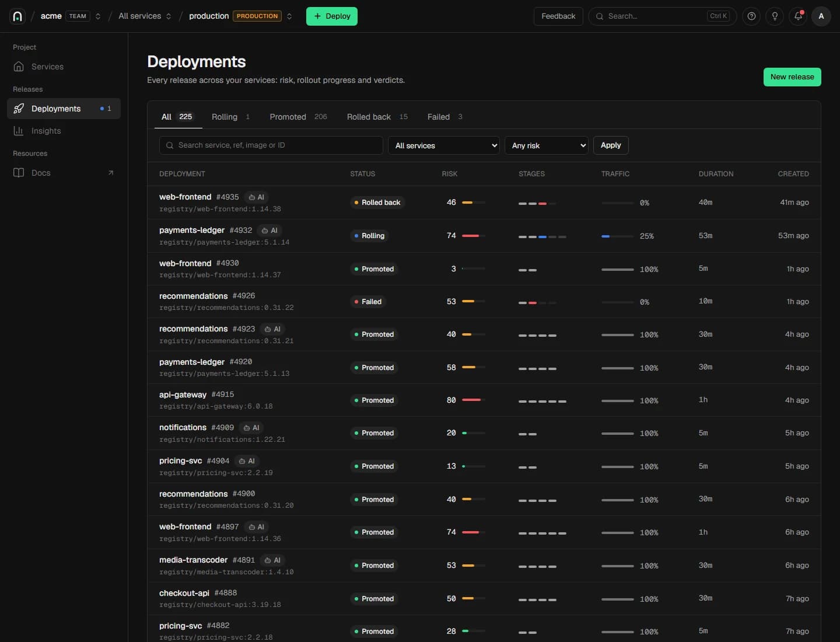
Task: Click the risk bar for api-gateway #4915
Action: pos(473,400)
